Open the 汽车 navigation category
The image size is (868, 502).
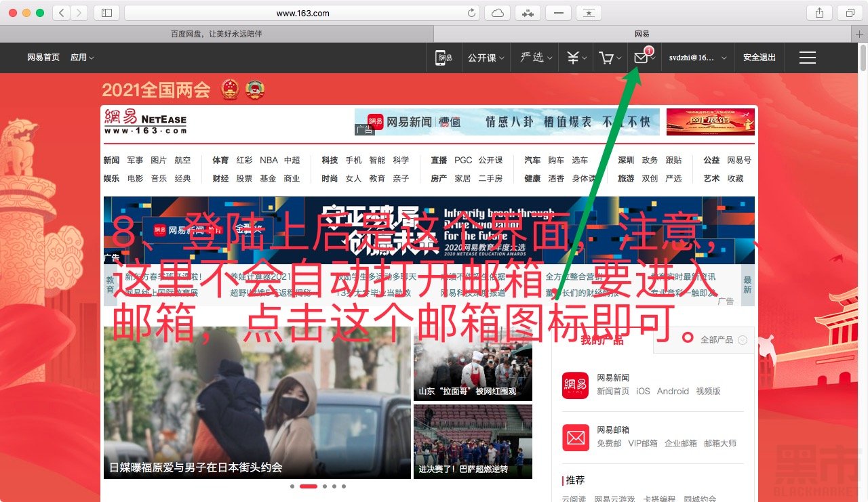click(532, 161)
